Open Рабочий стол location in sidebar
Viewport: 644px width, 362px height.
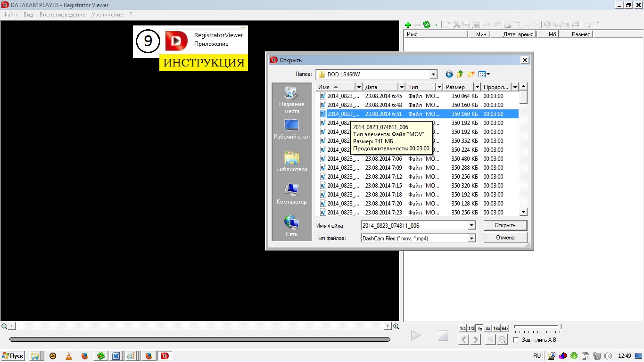click(291, 129)
